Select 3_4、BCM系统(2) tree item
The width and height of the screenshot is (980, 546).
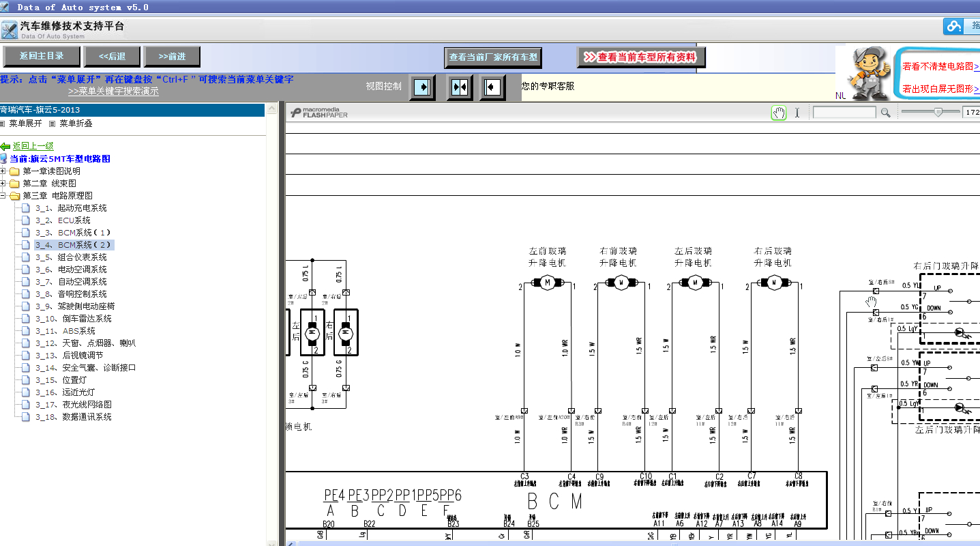tap(74, 245)
